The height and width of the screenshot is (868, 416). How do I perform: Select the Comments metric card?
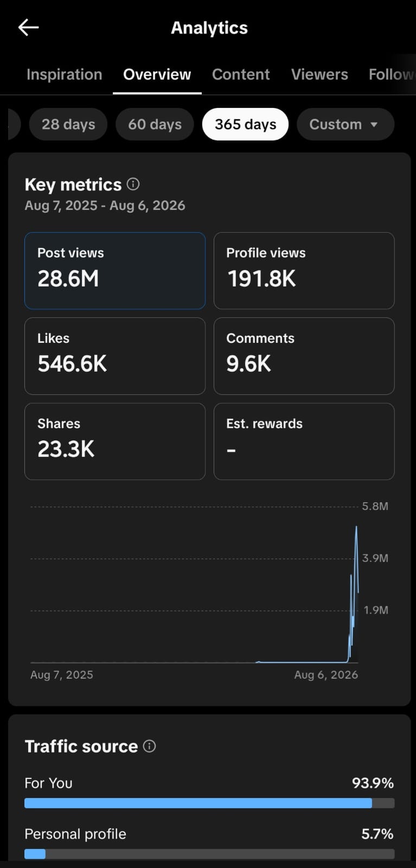pyautogui.click(x=304, y=356)
